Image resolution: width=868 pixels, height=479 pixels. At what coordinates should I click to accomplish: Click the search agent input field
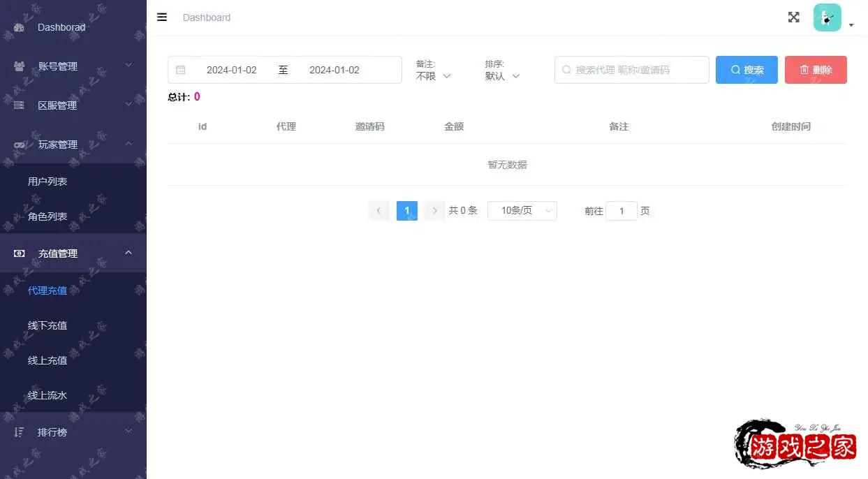[632, 70]
